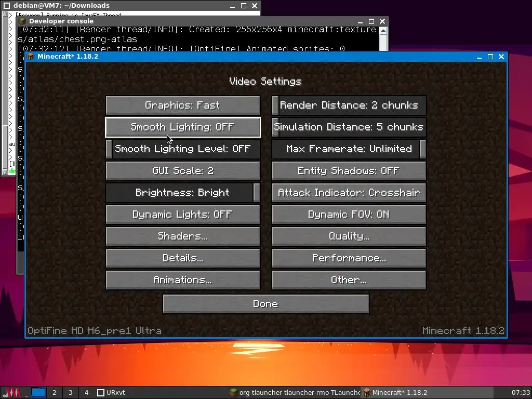Toggle Smooth Lighting: OFF button
532x399 pixels.
pos(183,127)
